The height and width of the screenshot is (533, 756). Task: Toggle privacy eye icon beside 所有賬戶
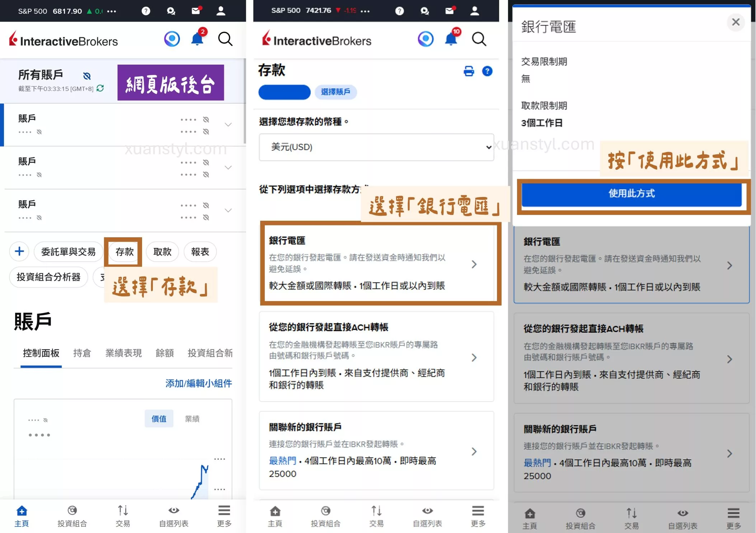coord(87,76)
